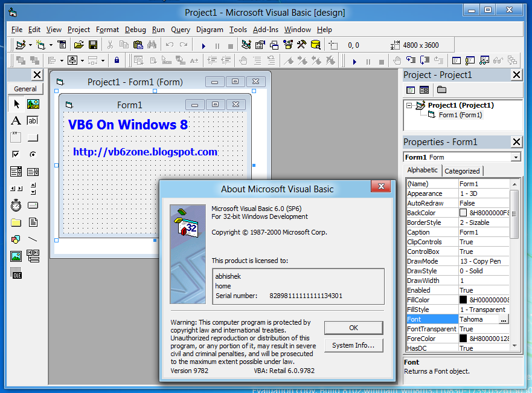
Task: Click Save Project floppy icon
Action: point(92,45)
